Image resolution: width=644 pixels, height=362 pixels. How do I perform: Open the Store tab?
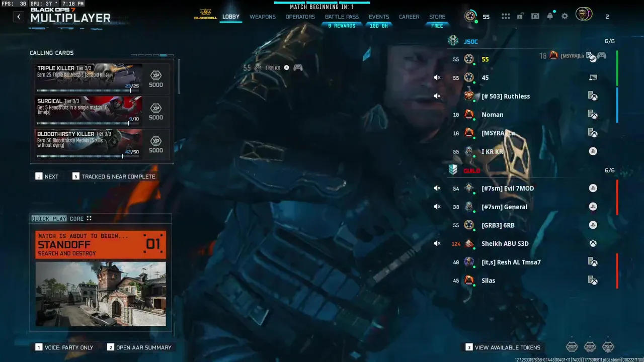[x=437, y=17]
